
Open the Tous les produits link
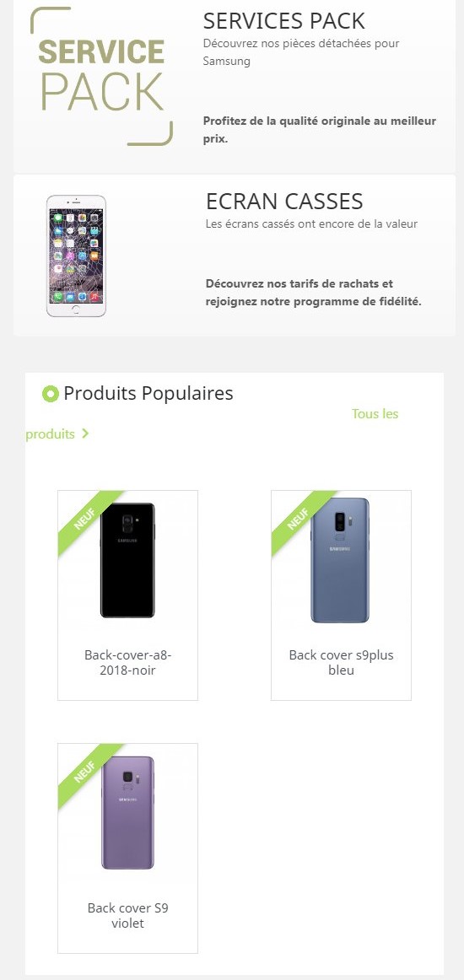point(212,423)
